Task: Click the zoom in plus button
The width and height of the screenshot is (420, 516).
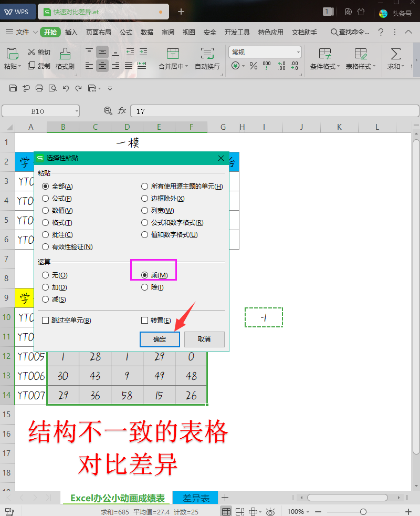Action: coord(408,512)
